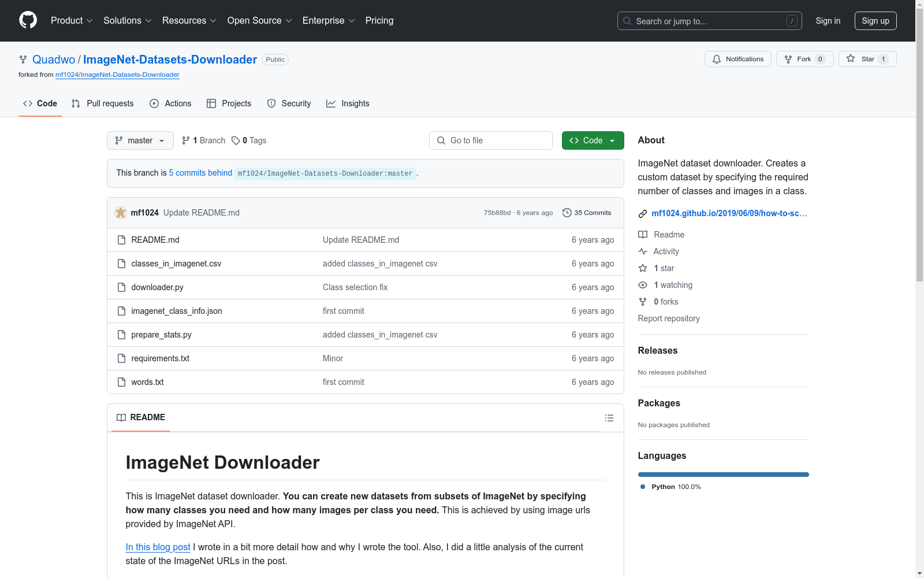
Task: Open the Actions tab
Action: pyautogui.click(x=170, y=103)
